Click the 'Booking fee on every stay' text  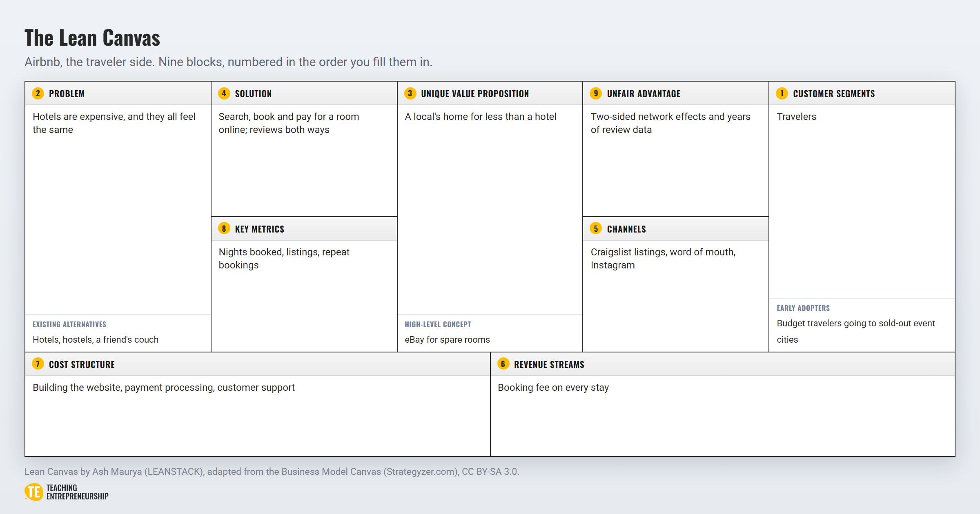click(x=553, y=388)
